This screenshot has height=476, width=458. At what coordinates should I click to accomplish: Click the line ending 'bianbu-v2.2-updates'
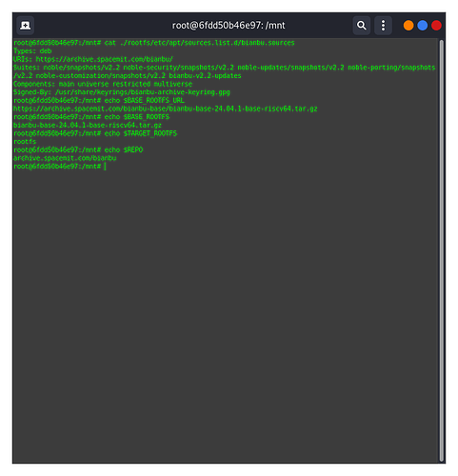click(128, 75)
